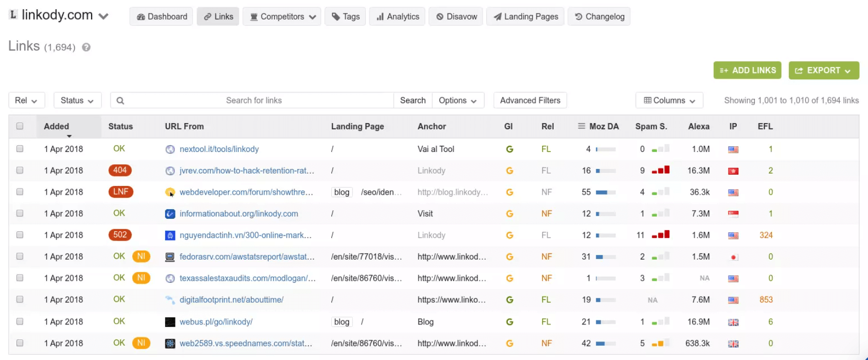This screenshot has height=360, width=868.
Task: Open Advanced Filters
Action: coord(530,100)
